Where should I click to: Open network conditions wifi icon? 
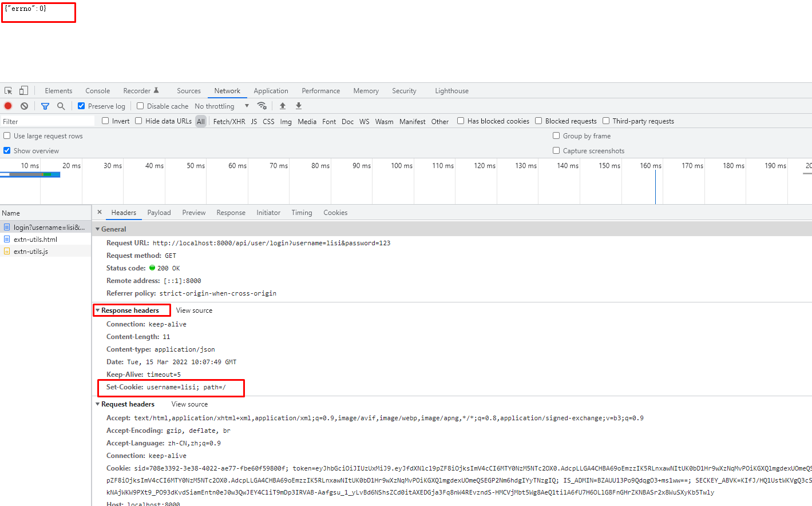(262, 106)
